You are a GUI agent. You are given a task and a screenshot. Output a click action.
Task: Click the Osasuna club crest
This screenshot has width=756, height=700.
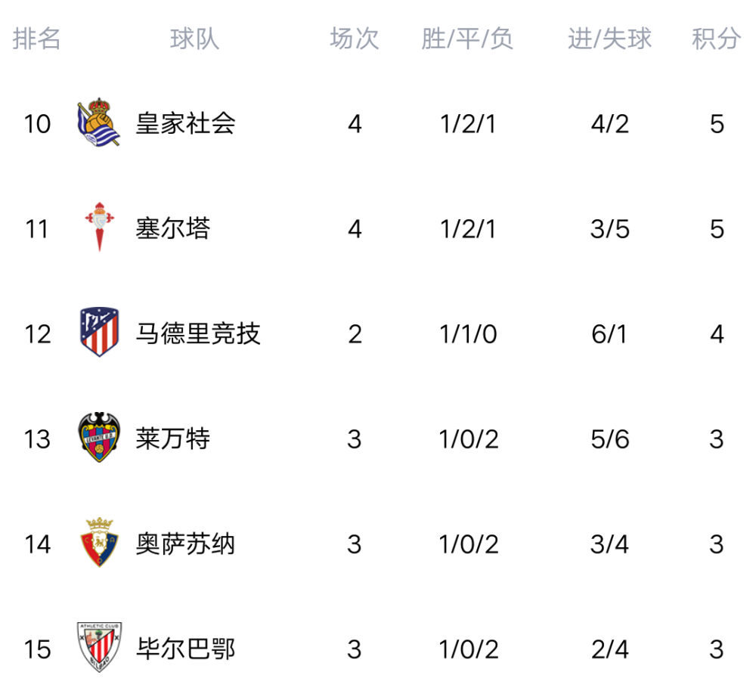pyautogui.click(x=99, y=542)
